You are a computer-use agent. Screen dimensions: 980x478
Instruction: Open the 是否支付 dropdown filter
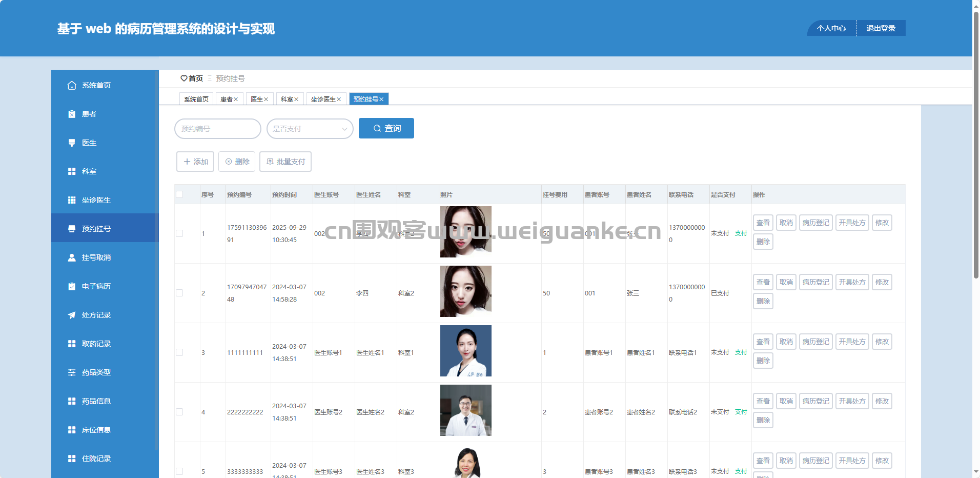tap(310, 129)
